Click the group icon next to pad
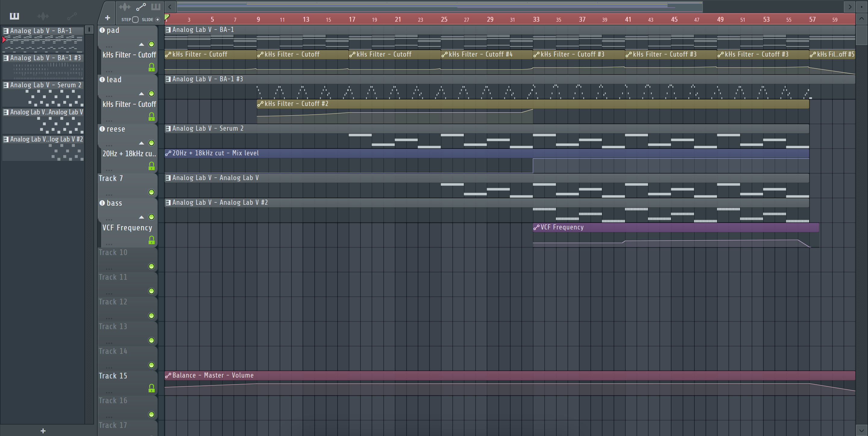 point(102,30)
